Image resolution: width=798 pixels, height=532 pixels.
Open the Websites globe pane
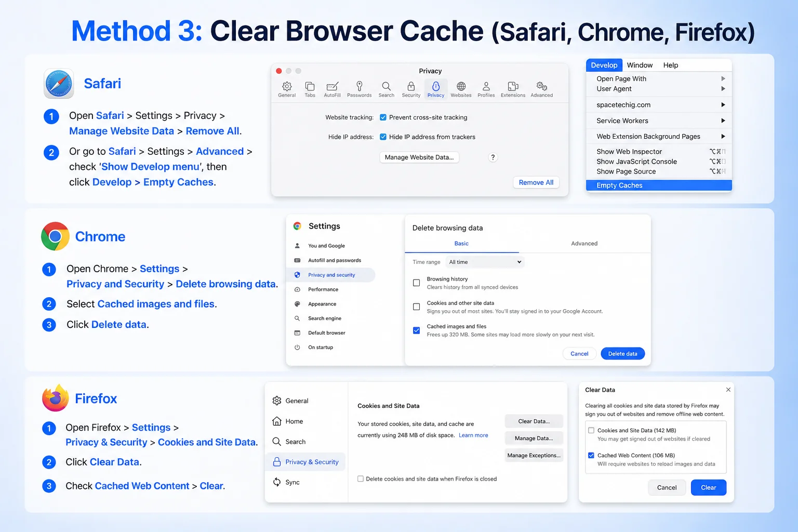[x=461, y=89]
